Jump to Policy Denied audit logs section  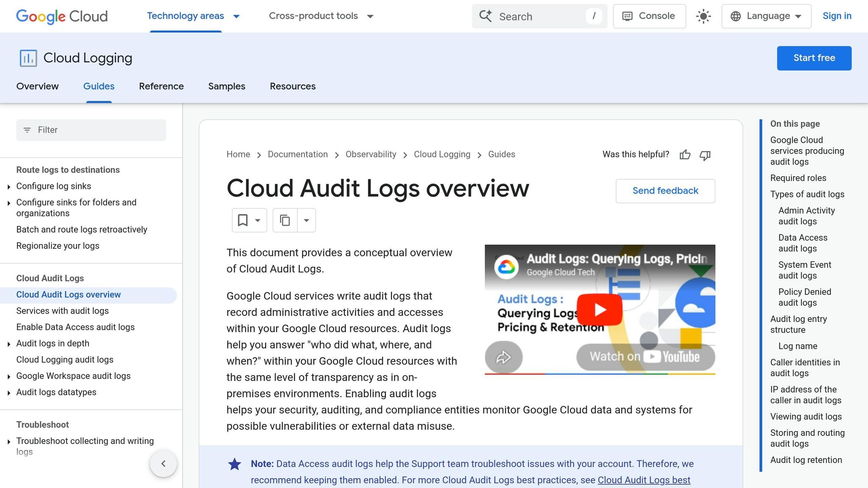[804, 297]
